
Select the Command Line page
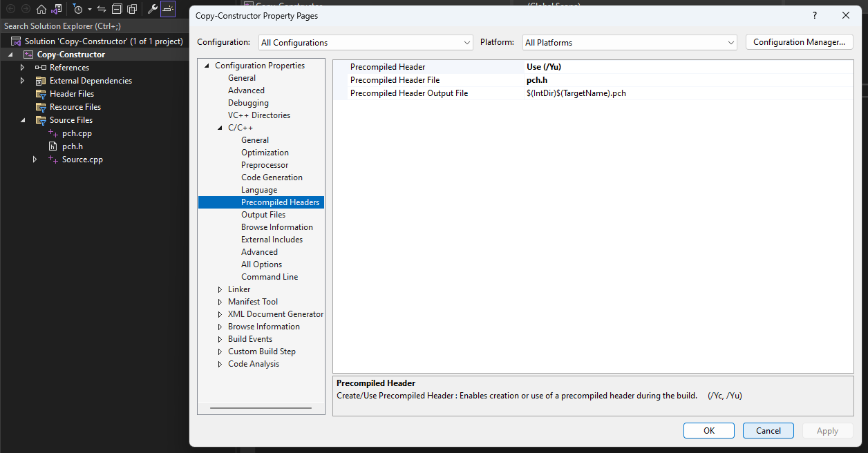[270, 277]
